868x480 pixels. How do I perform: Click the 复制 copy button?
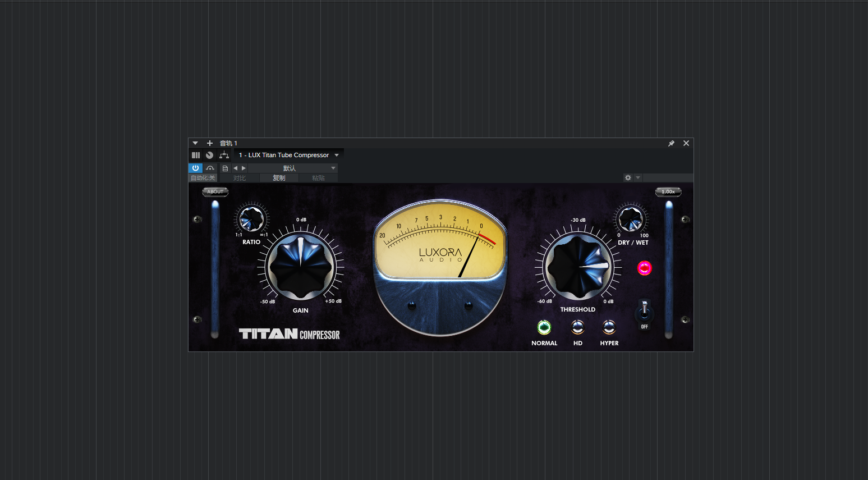279,178
